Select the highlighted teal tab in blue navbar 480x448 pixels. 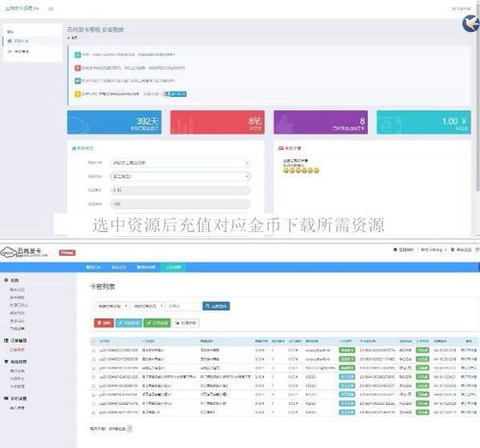click(173, 267)
